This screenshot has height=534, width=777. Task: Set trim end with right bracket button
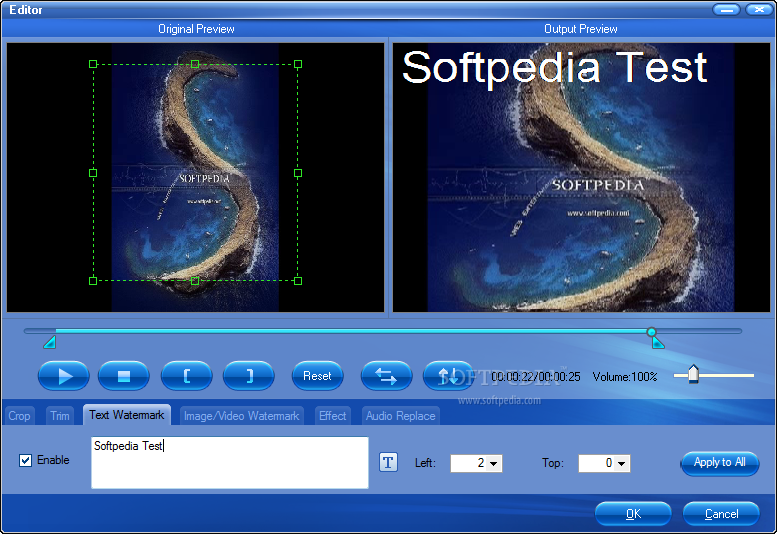[249, 376]
